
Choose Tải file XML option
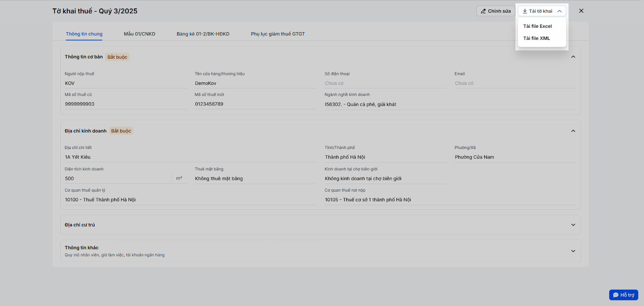[x=537, y=38]
